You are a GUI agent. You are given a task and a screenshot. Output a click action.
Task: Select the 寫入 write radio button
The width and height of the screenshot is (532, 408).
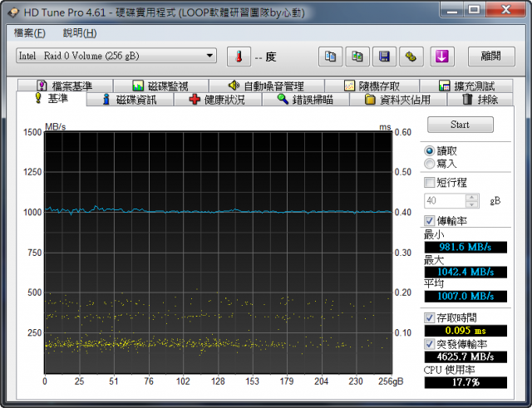(x=430, y=164)
